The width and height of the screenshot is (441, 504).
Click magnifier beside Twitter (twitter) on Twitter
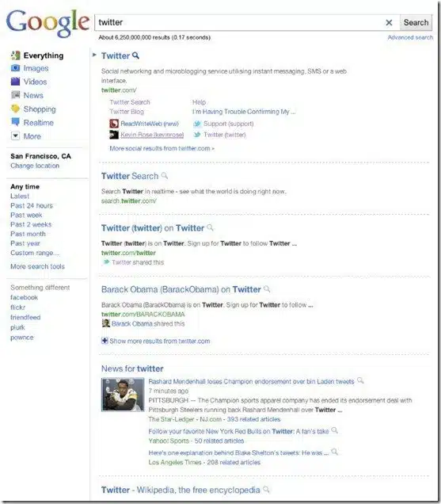210,228
